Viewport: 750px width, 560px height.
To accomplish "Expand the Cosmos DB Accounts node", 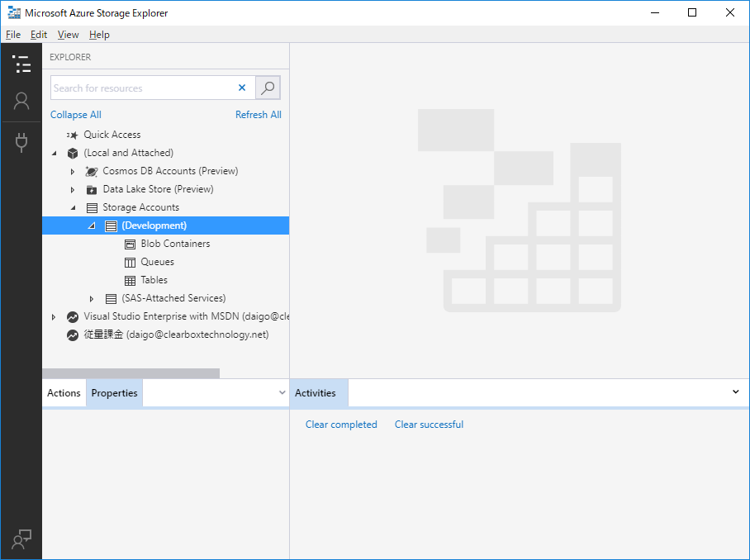I will (73, 171).
